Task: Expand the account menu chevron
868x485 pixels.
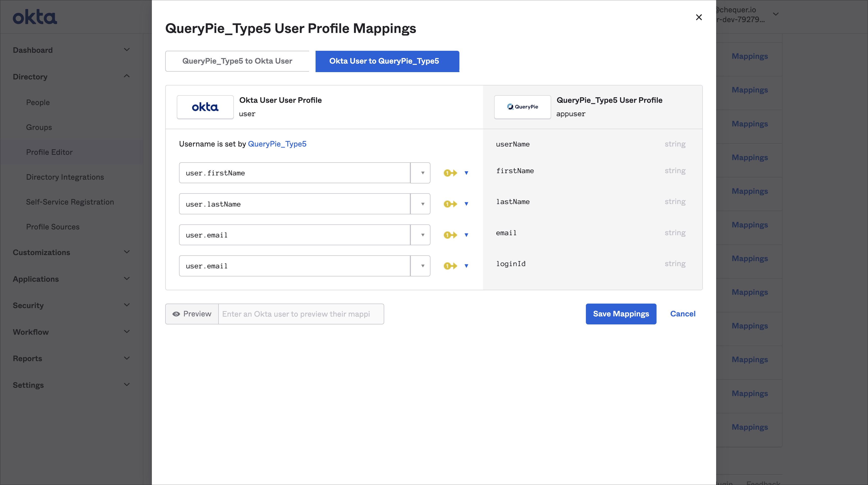Action: tap(776, 14)
